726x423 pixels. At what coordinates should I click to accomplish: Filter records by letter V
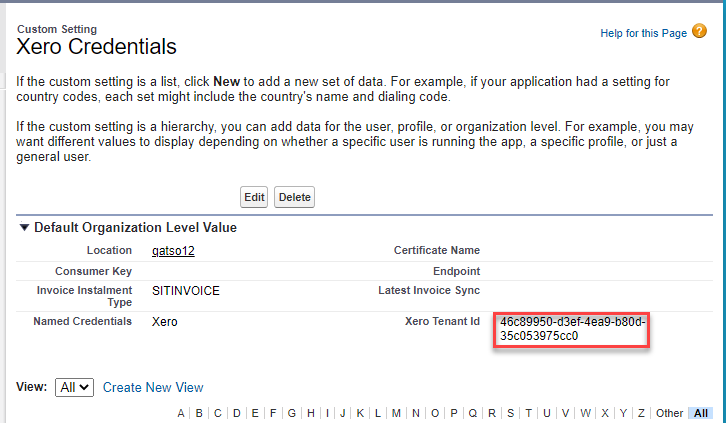(x=565, y=413)
